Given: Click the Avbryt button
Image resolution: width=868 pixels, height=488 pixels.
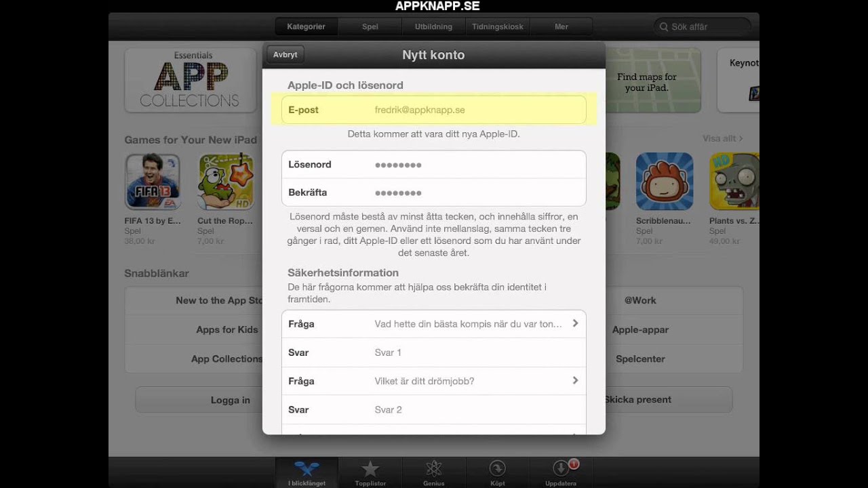Looking at the screenshot, I should (x=285, y=55).
